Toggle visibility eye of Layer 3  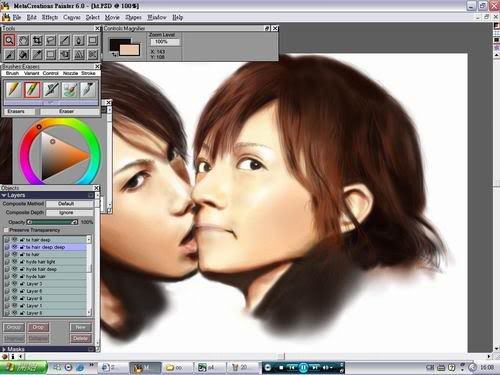tap(15, 284)
